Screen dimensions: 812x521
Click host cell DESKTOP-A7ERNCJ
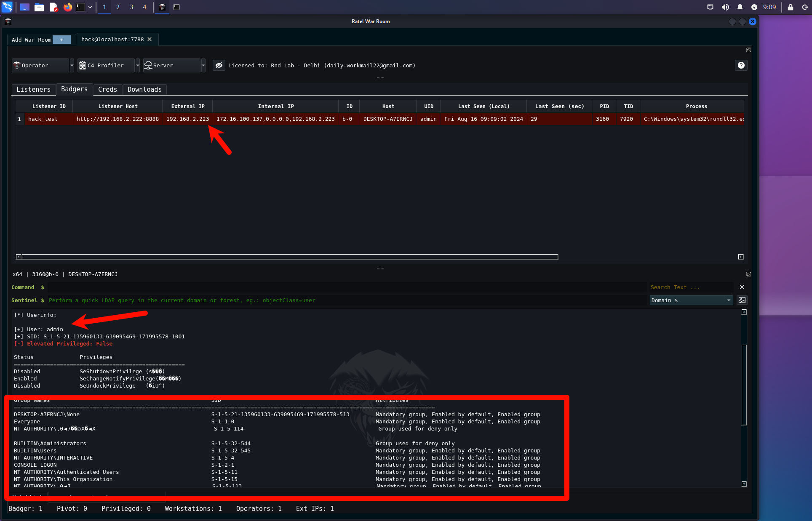388,119
